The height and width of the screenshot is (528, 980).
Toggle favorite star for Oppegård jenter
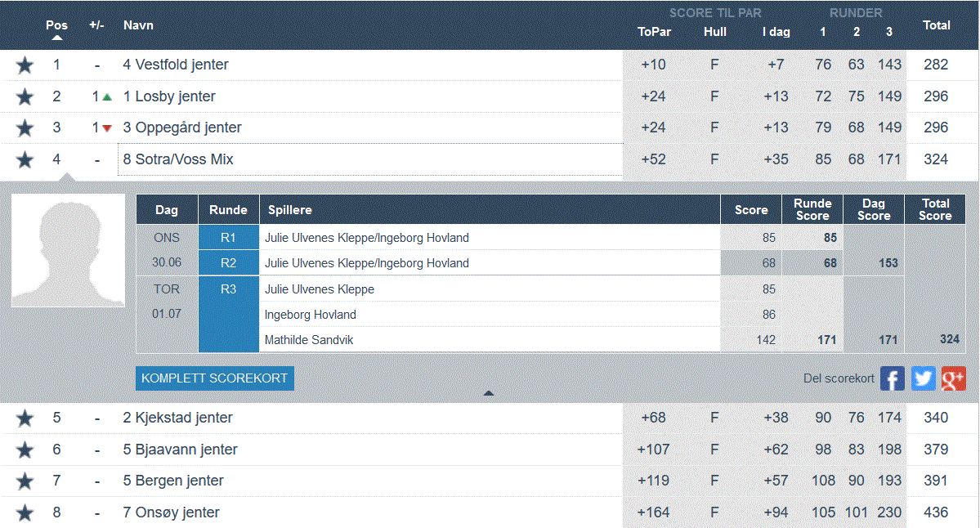[x=25, y=128]
